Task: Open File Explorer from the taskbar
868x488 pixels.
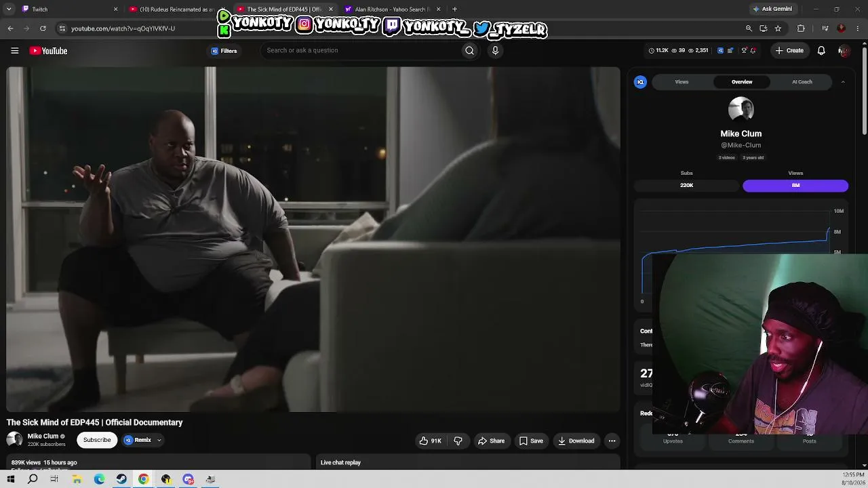Action: click(x=77, y=479)
